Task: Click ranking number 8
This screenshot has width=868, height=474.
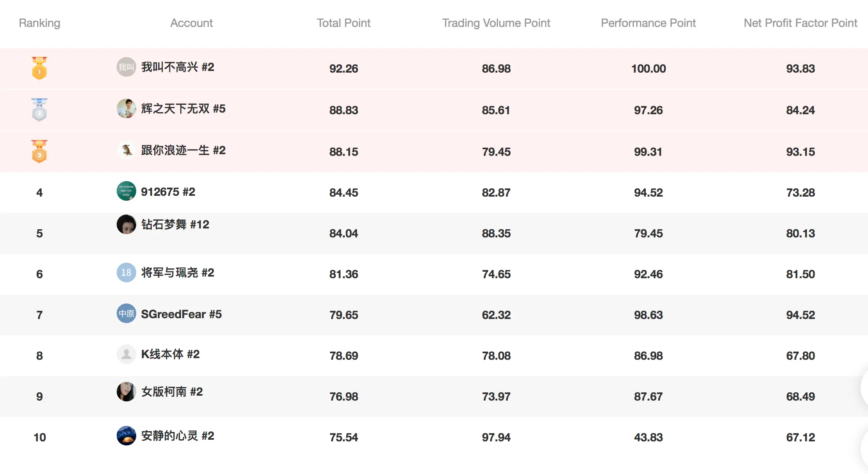Action: pos(40,356)
